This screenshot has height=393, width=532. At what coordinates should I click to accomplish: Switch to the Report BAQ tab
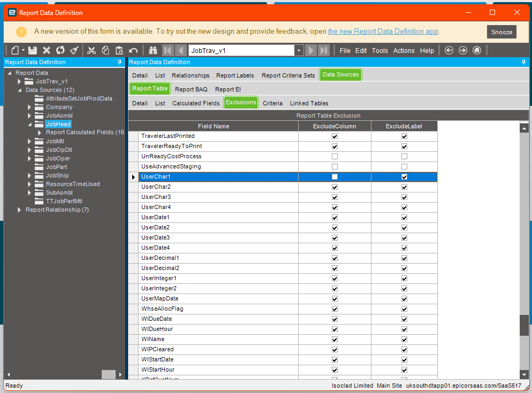click(x=191, y=89)
